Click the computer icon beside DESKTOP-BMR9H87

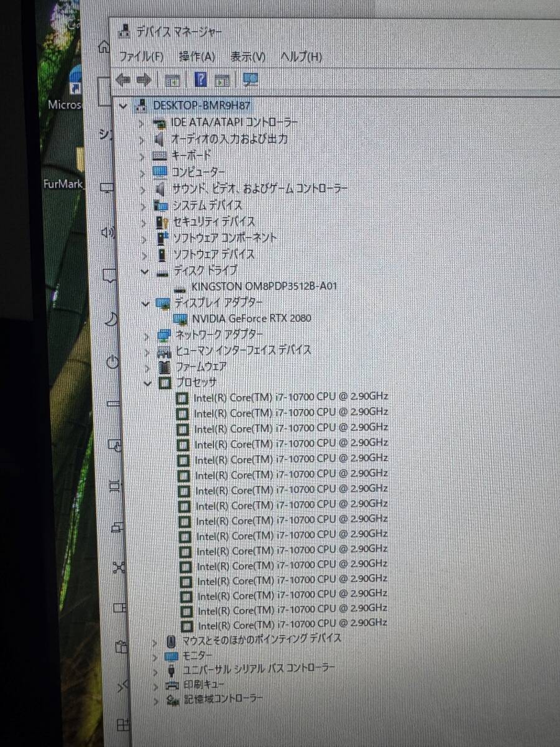[141, 105]
